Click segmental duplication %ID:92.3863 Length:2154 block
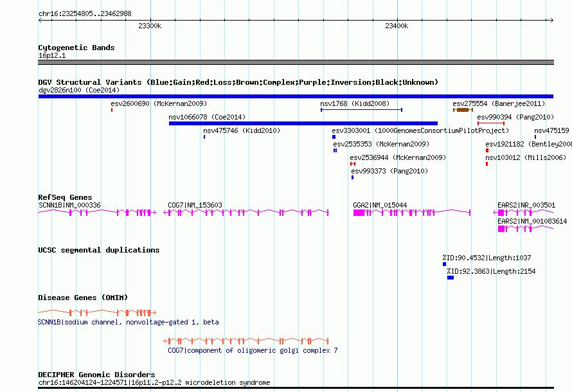572x392 pixels. (451, 278)
